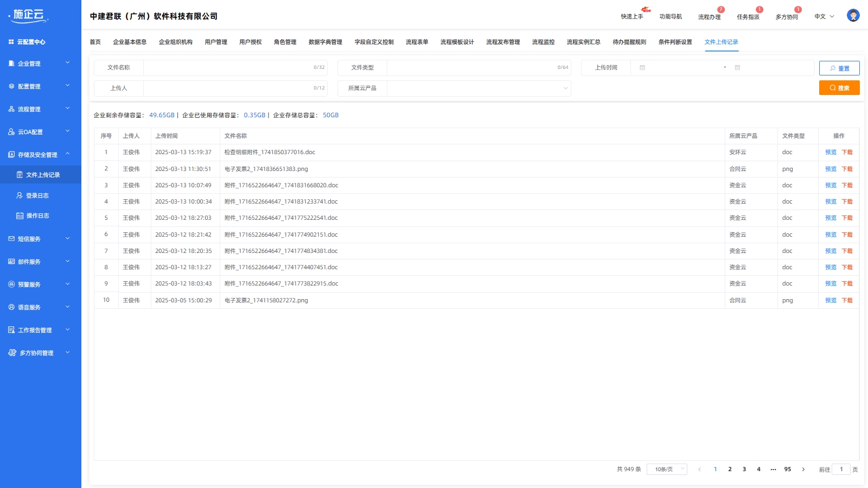Open 流程办理 with notification badge
The height and width of the screenshot is (488, 868).
coord(709,17)
